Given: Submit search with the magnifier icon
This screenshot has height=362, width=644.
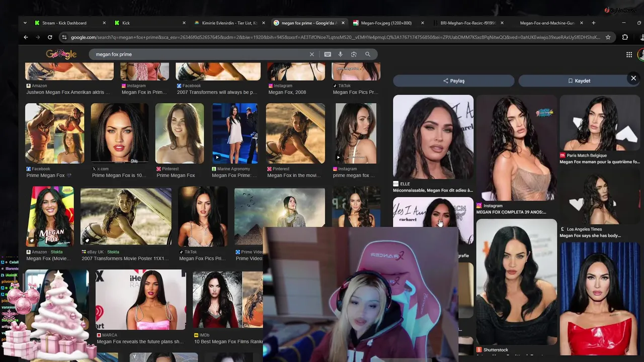Looking at the screenshot, I should 368,54.
